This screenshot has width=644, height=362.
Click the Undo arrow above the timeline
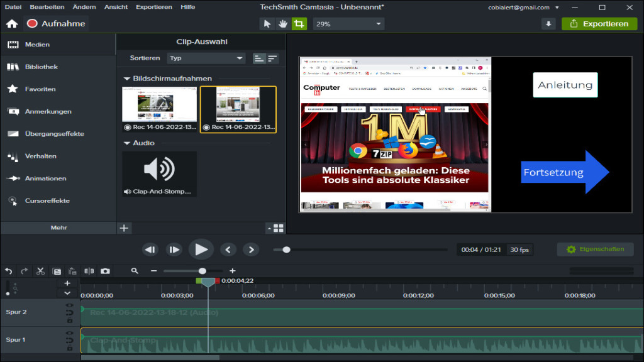coord(9,271)
